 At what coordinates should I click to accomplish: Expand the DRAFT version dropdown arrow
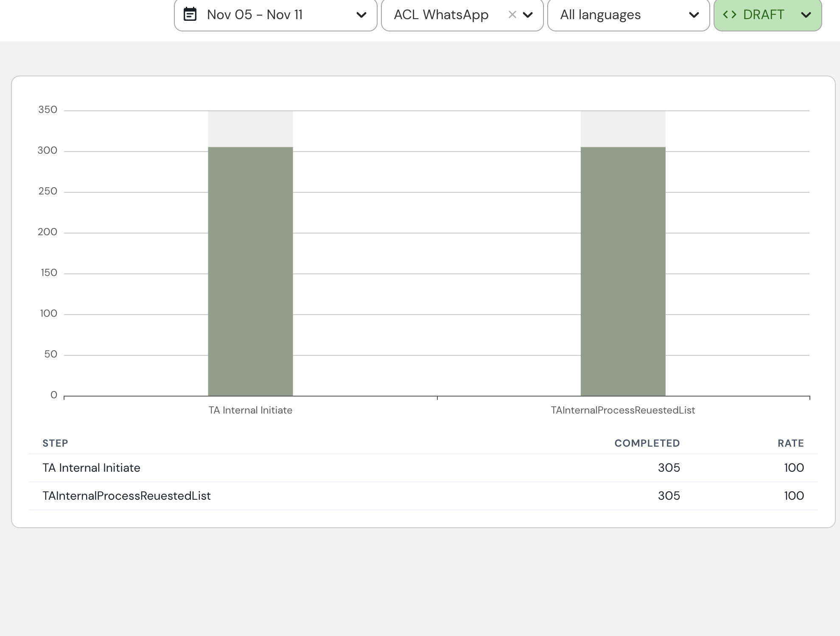806,15
